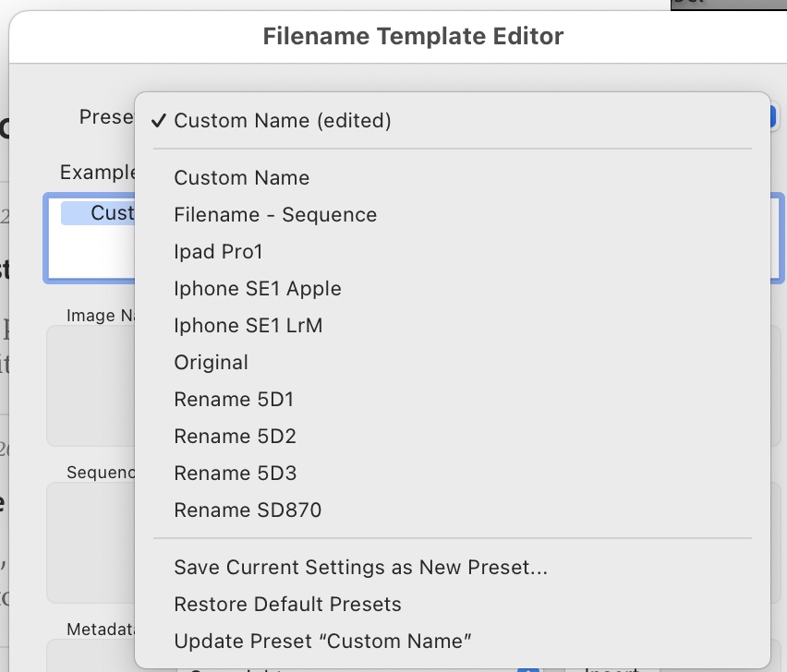Select the "Iphone SE1 LrM" preset
The height and width of the screenshot is (672, 787).
[x=249, y=325]
